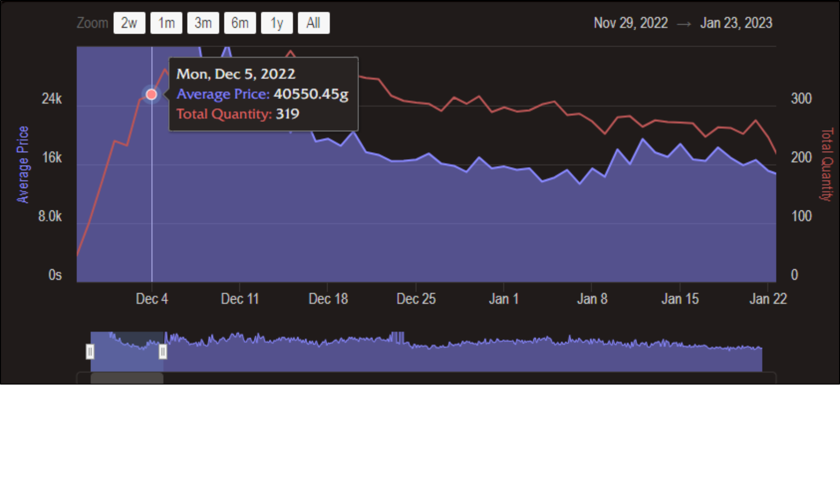Screen dimensions: 840x504
Task: Click the 24k price axis value
Action: [52, 98]
